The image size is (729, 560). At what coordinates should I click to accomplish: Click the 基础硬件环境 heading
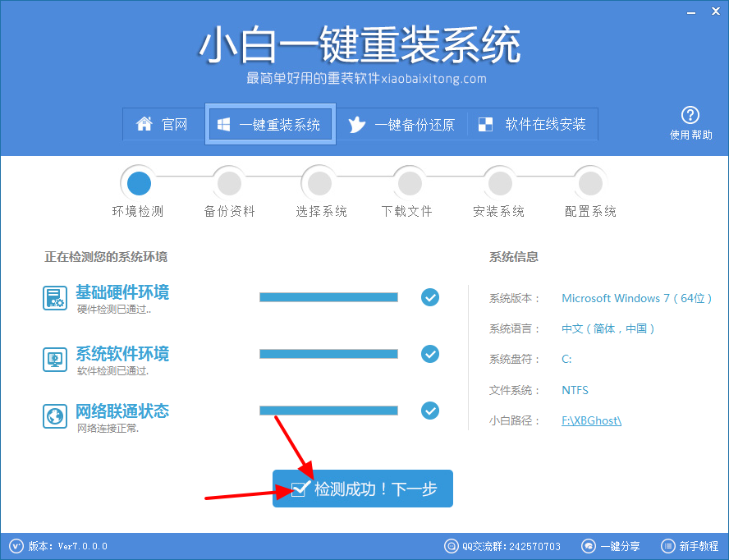(x=123, y=292)
